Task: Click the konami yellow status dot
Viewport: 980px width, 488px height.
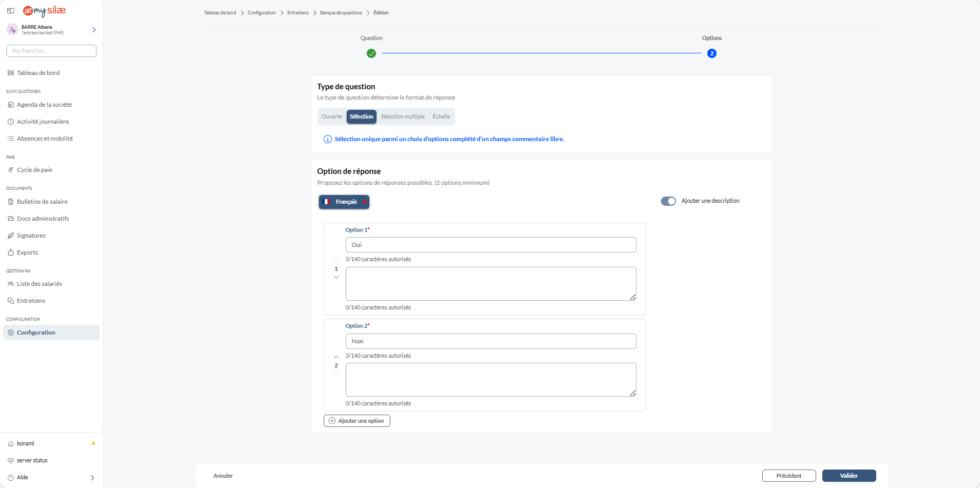Action: pos(93,443)
